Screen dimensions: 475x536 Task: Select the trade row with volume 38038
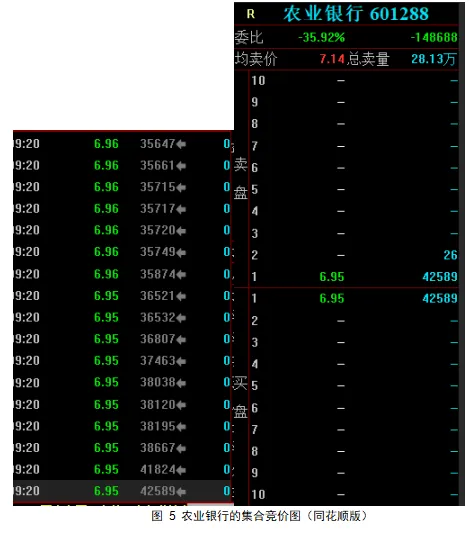click(x=123, y=382)
